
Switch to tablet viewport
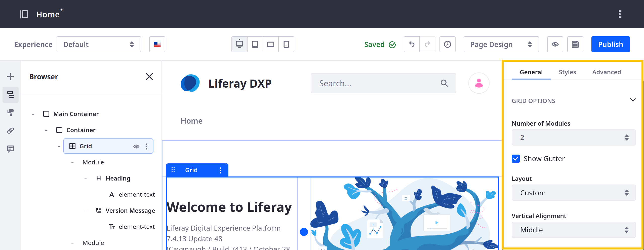pos(255,44)
